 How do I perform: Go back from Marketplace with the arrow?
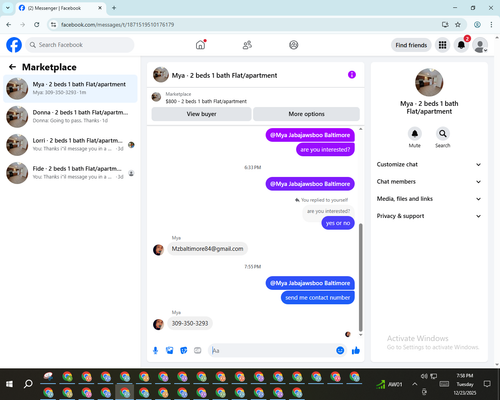pyautogui.click(x=12, y=67)
